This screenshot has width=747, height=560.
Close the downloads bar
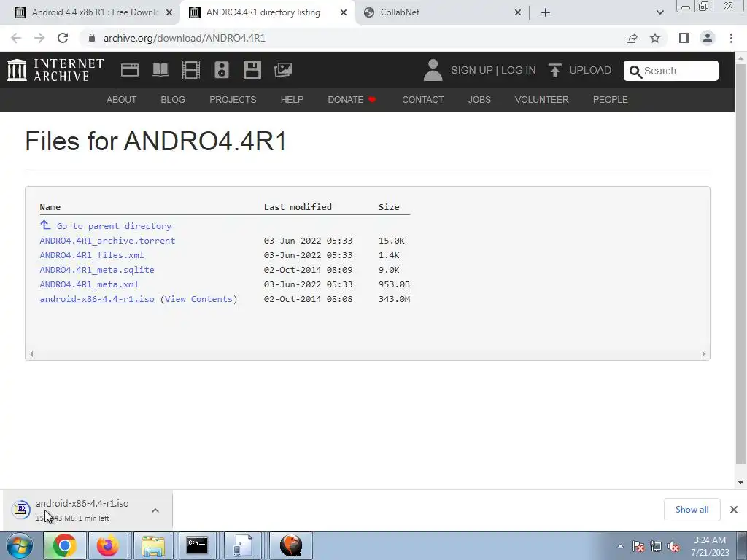coord(734,510)
